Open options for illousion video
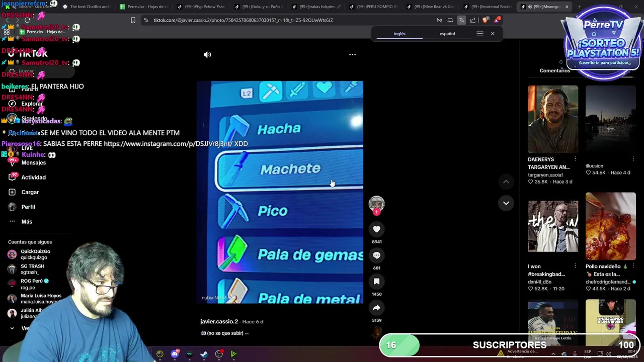 tap(633, 159)
